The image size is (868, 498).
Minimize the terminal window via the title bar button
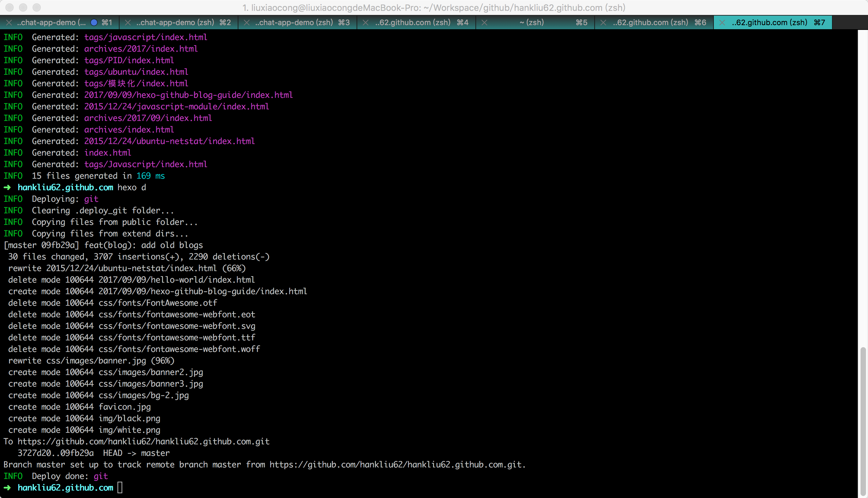[23, 7]
